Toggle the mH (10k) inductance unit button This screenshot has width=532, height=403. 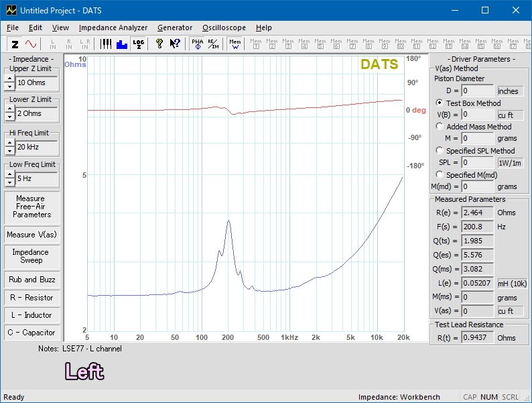click(512, 283)
